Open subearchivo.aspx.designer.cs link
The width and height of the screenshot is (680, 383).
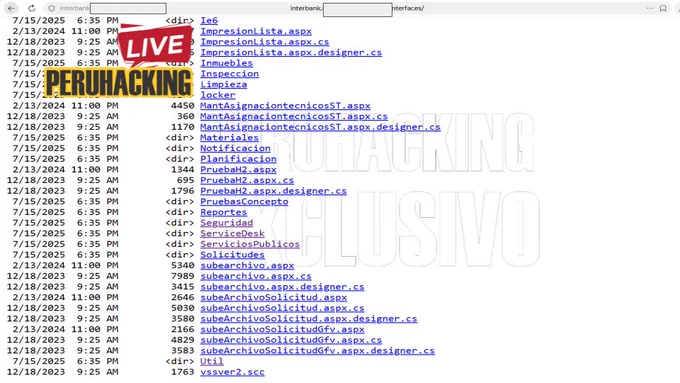click(282, 286)
